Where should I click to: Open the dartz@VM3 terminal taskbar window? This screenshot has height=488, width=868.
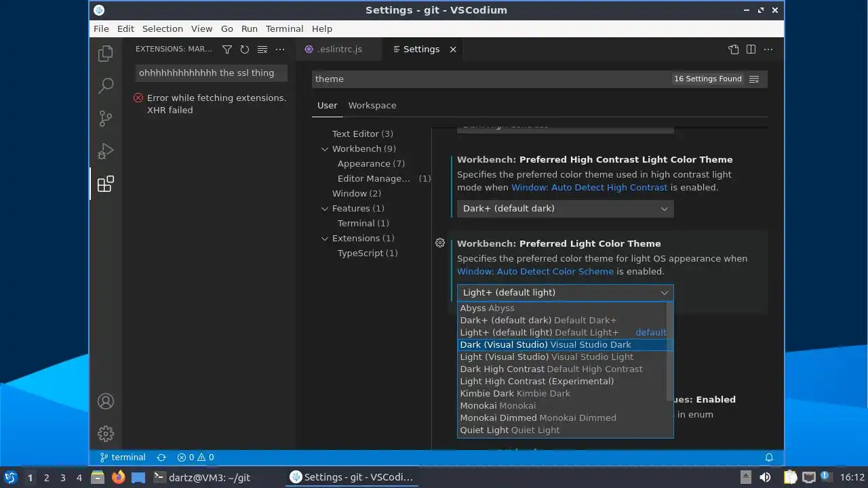pyautogui.click(x=202, y=477)
